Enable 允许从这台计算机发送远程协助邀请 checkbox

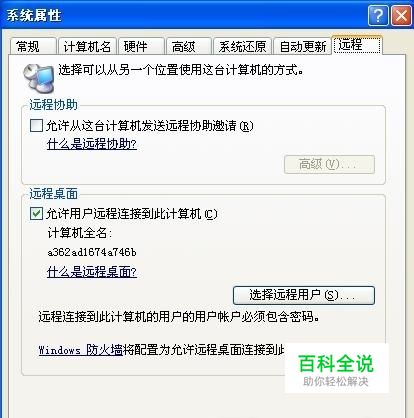click(x=36, y=126)
